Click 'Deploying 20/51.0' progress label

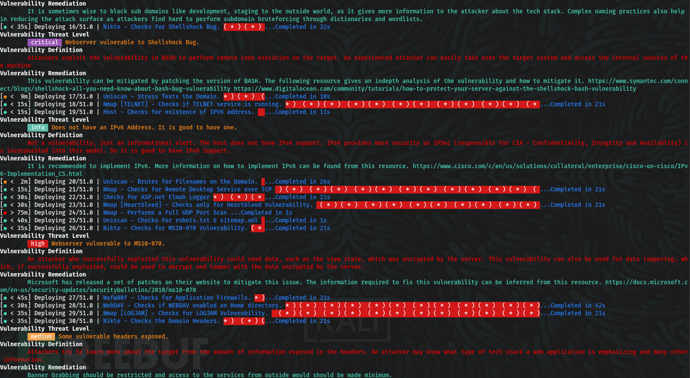tap(64, 181)
